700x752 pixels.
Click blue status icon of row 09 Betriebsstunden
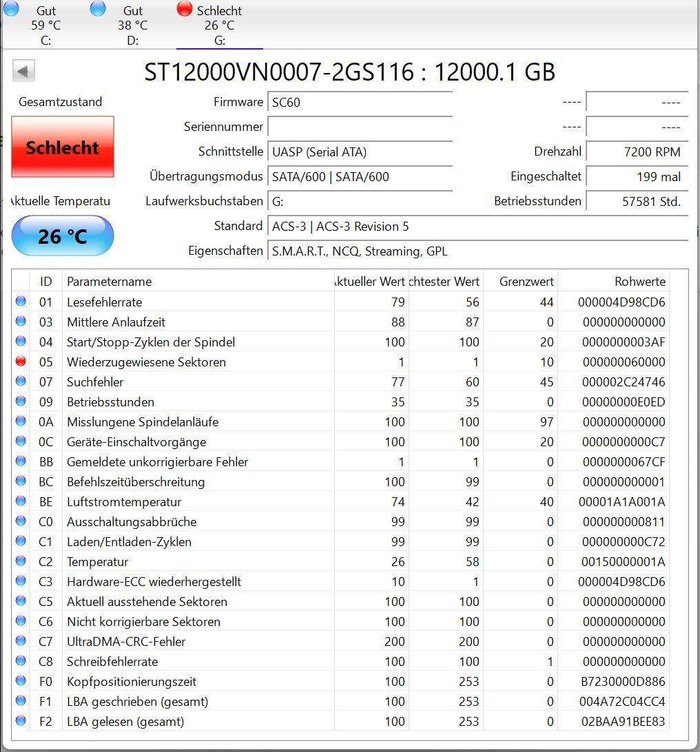pos(21,401)
